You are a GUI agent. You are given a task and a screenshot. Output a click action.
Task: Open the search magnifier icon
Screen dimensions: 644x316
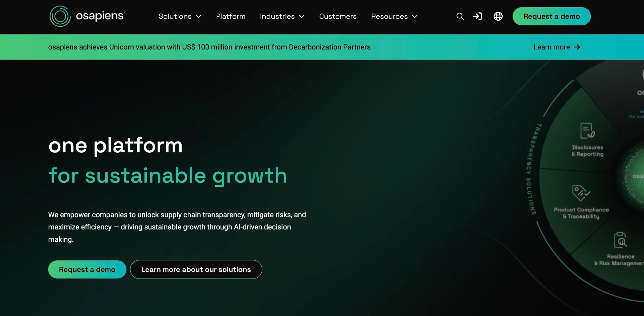pyautogui.click(x=460, y=16)
